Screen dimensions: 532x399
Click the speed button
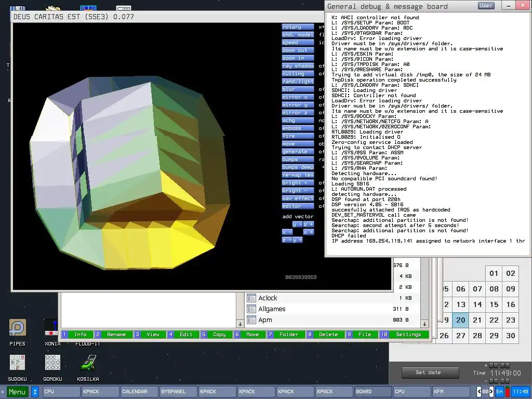click(x=298, y=43)
